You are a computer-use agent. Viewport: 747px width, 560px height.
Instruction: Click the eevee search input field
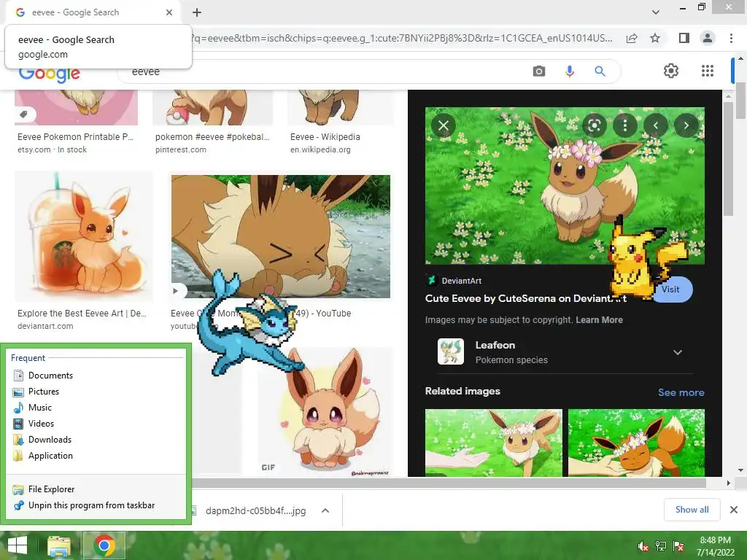click(324, 71)
